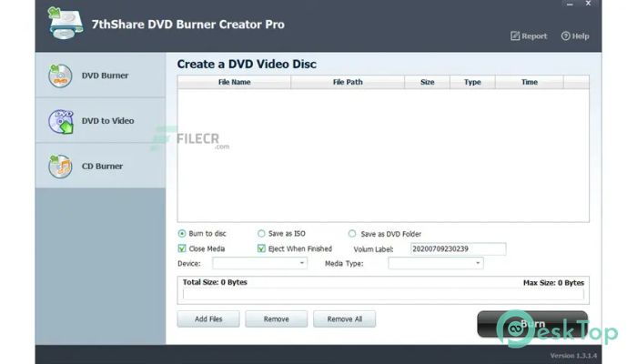
Task: Click the CD Burner music disc icon
Action: coord(60,167)
